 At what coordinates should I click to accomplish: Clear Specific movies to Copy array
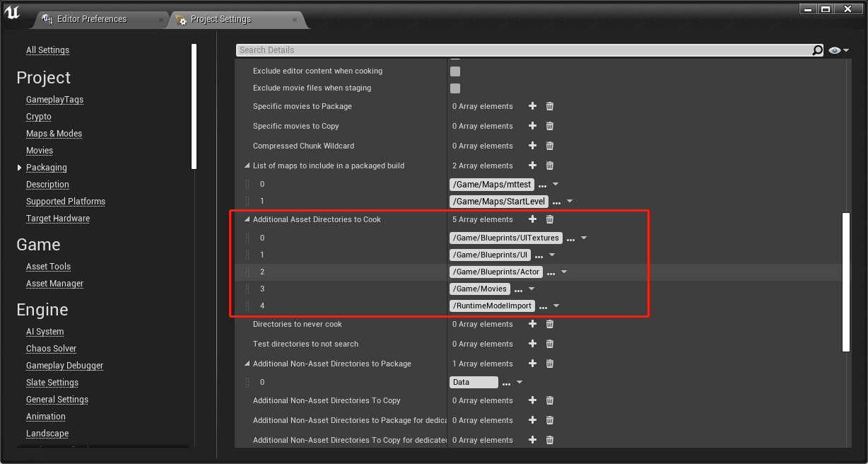click(x=550, y=126)
